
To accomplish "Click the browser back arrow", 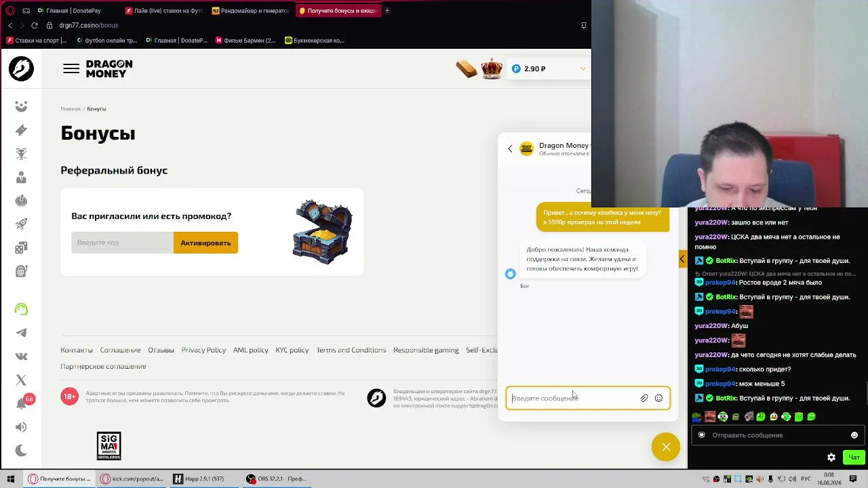I will coord(10,26).
